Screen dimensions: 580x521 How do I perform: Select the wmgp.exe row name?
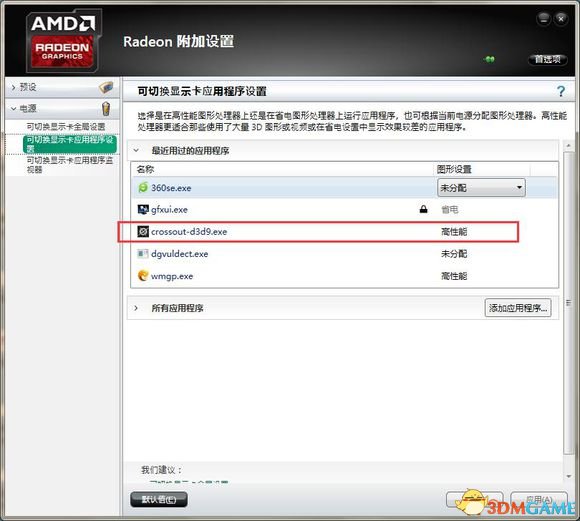pos(172,276)
